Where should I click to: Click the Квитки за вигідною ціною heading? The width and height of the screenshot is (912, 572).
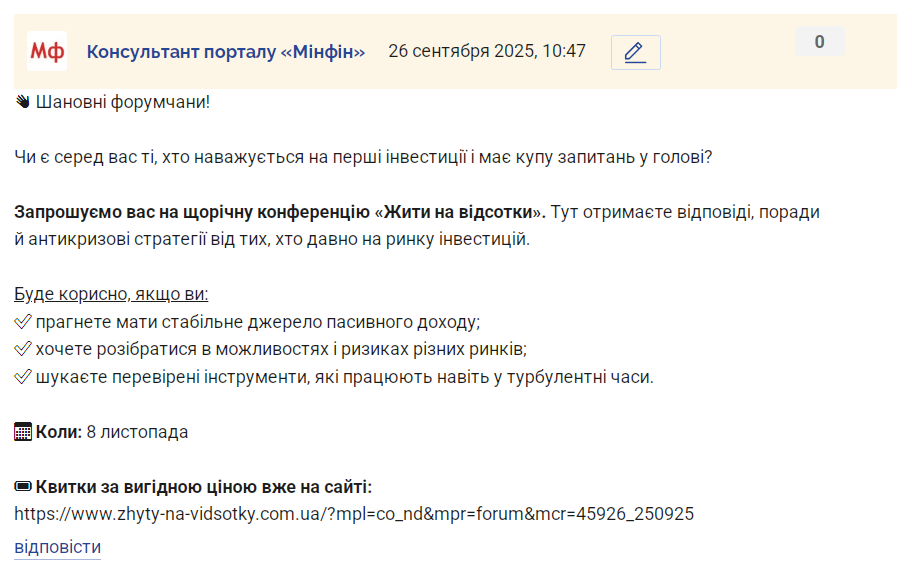click(204, 486)
